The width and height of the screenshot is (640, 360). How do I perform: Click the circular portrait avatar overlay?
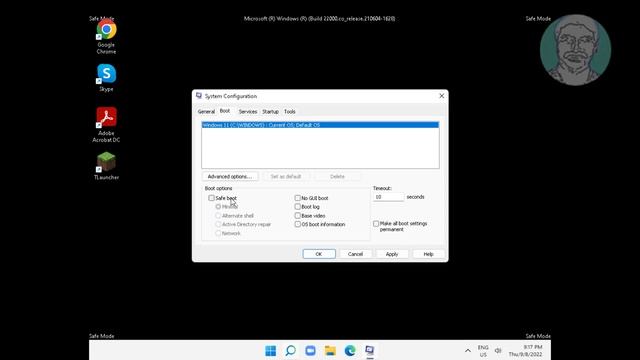point(576,50)
